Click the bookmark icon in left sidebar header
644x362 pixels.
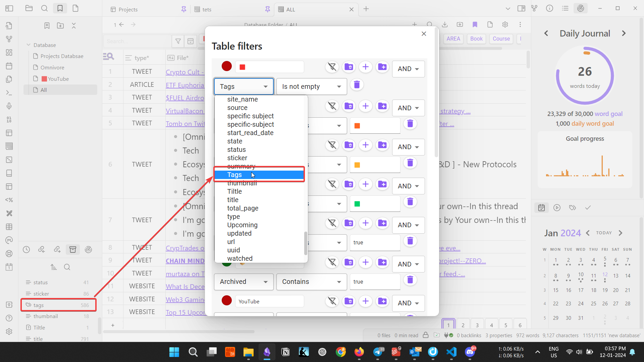coord(60,8)
